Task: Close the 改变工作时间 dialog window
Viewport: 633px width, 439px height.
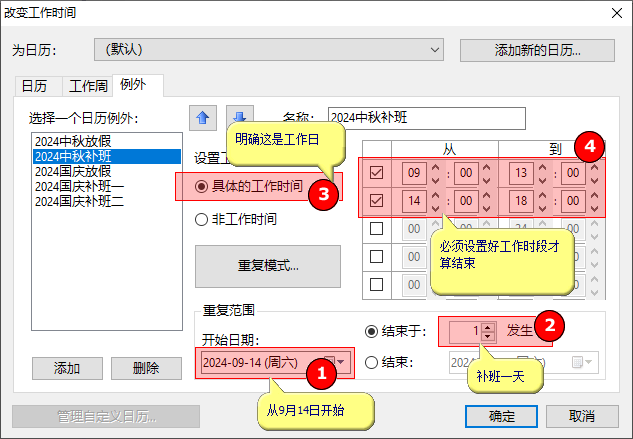Action: [612, 13]
